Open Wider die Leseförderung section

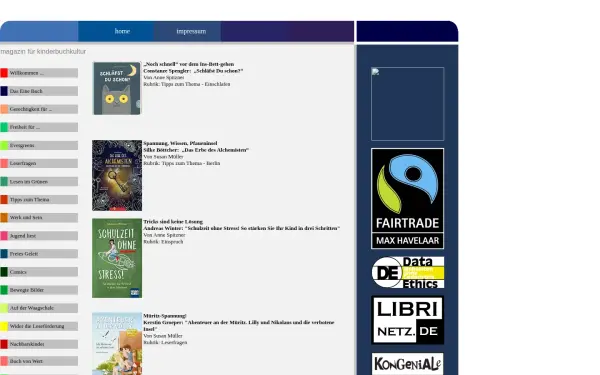tap(39, 326)
